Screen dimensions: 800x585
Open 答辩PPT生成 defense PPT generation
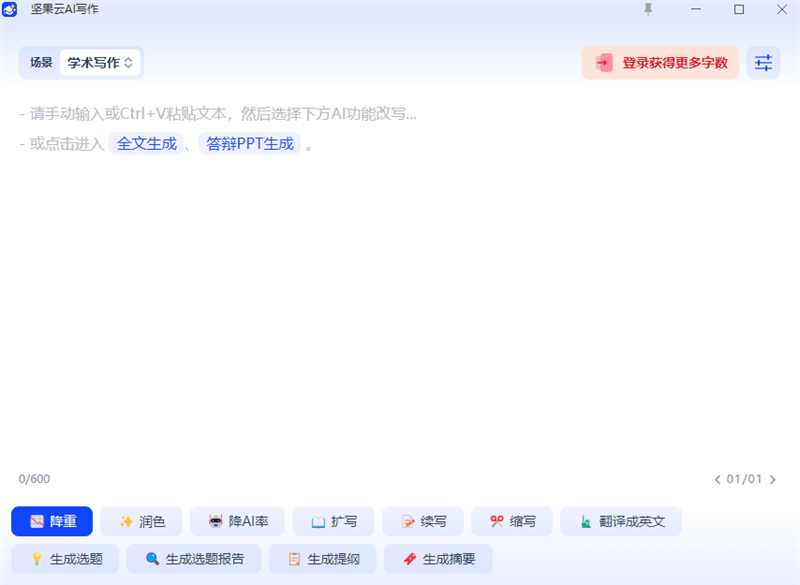[248, 143]
